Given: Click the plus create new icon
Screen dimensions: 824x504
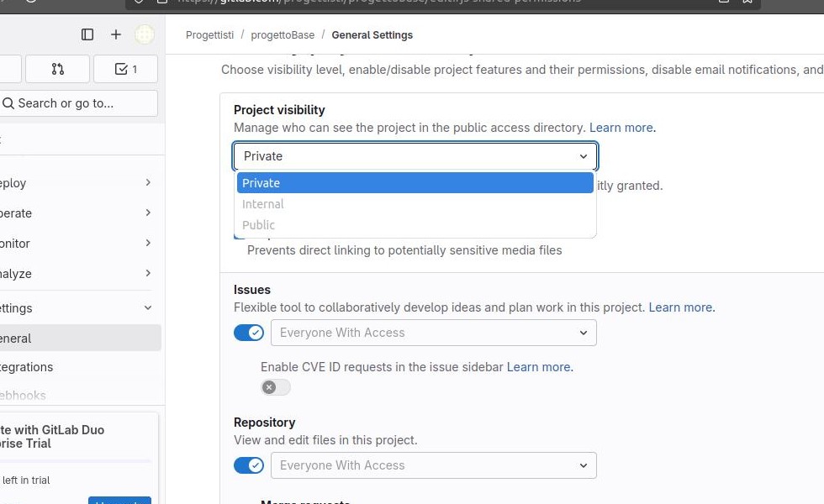Looking at the screenshot, I should [116, 34].
